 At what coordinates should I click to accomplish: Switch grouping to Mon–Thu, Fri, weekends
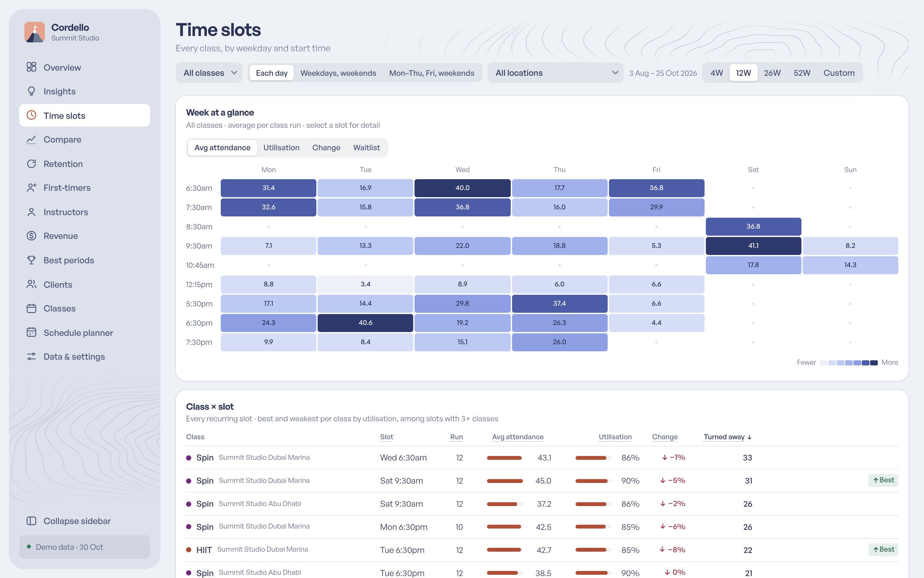pos(432,73)
